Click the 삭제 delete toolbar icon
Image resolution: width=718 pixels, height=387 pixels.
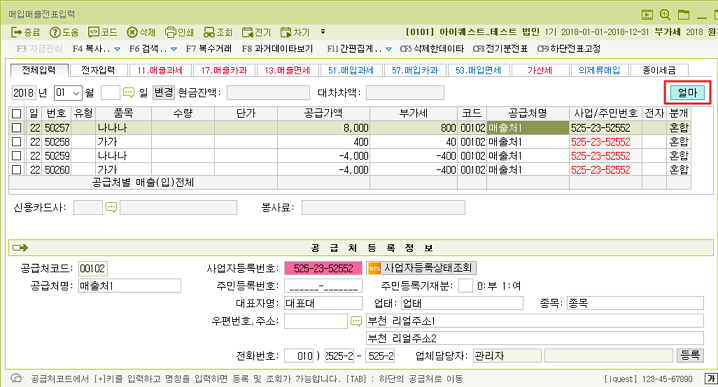132,32
